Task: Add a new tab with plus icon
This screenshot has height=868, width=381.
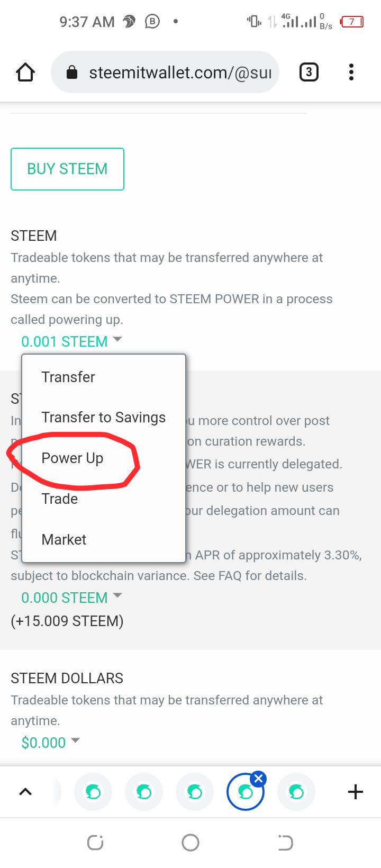Action: pos(356,792)
